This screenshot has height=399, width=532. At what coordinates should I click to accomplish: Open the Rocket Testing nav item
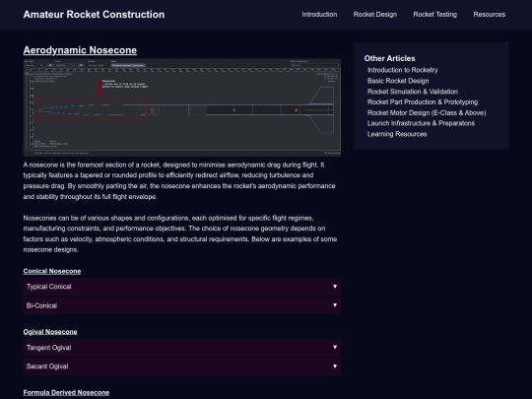435,14
